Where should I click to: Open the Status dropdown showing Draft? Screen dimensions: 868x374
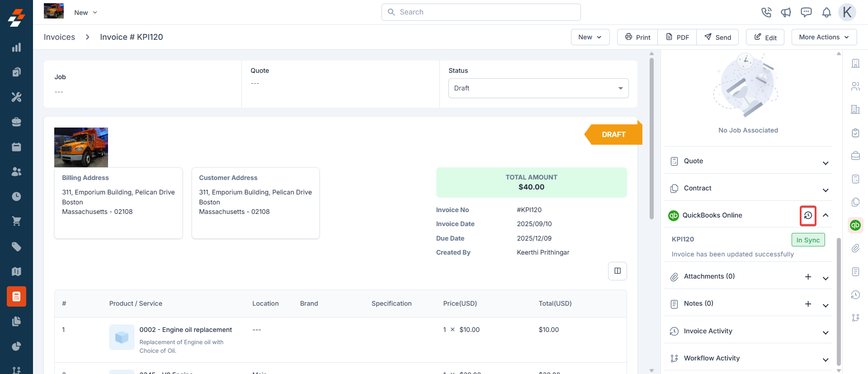pyautogui.click(x=538, y=88)
